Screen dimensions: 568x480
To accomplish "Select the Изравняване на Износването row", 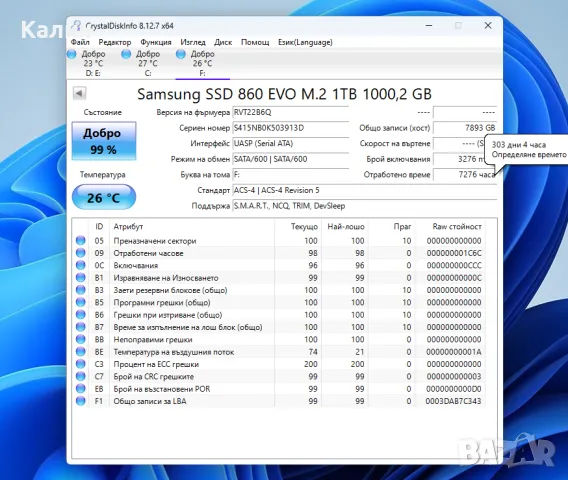I will point(279,278).
